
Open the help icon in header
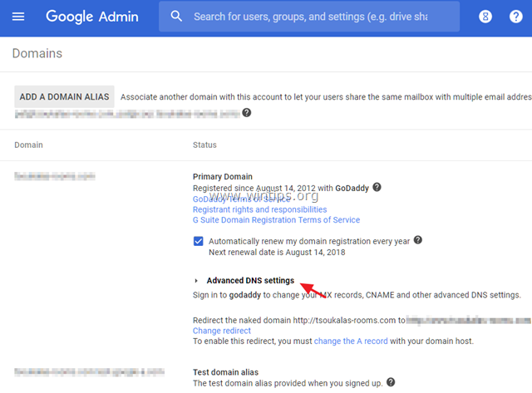[515, 17]
